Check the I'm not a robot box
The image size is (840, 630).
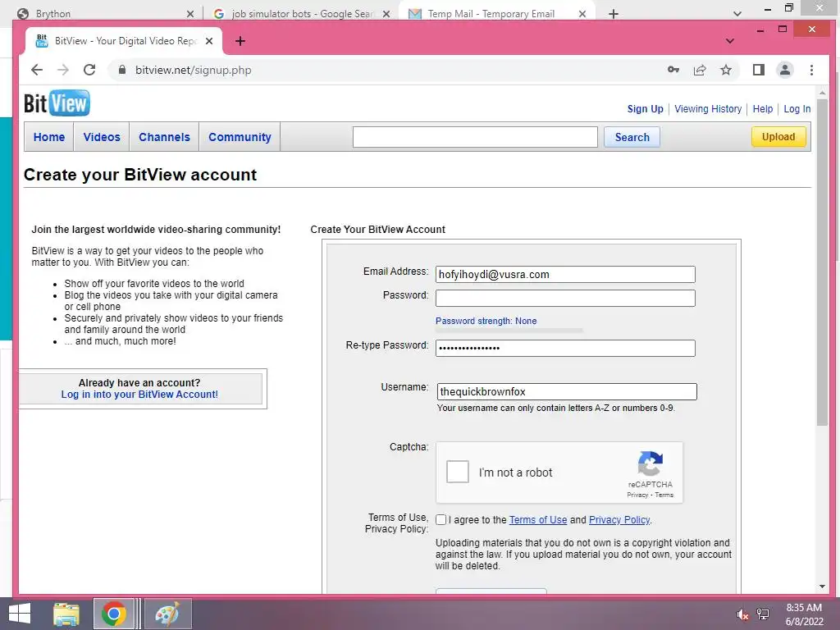pos(458,472)
